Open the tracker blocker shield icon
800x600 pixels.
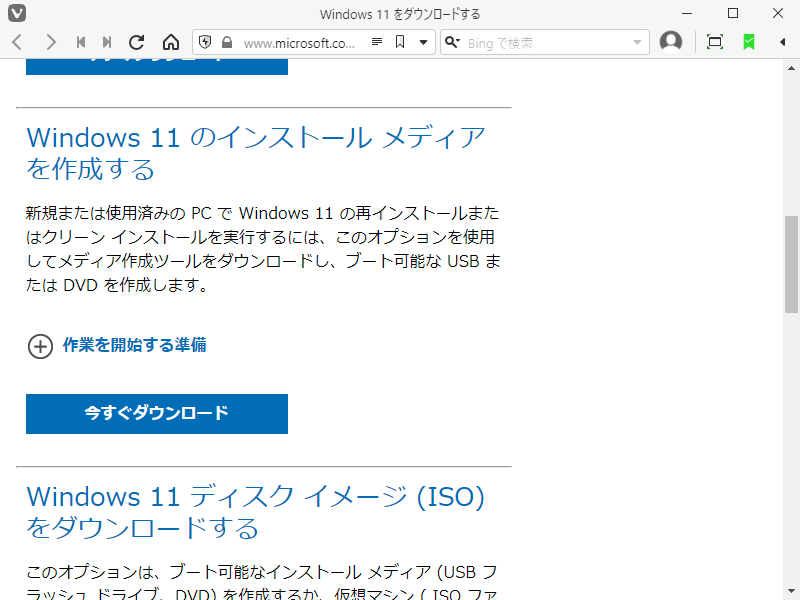tap(205, 42)
